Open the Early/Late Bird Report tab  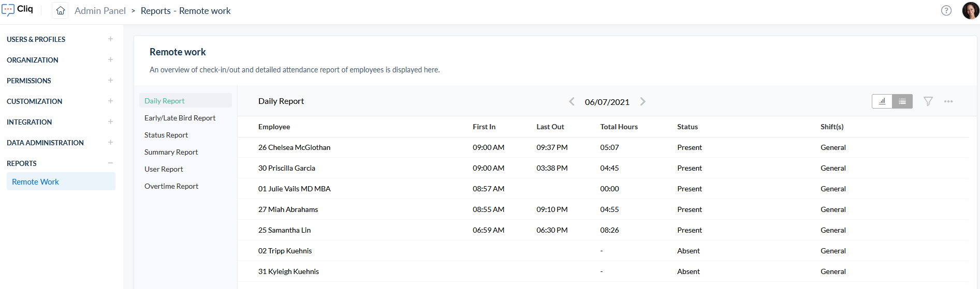click(x=180, y=118)
